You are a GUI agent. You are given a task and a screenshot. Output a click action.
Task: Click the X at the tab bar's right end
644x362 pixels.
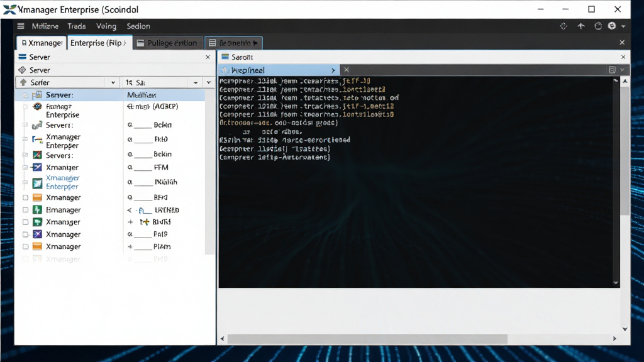pos(622,42)
